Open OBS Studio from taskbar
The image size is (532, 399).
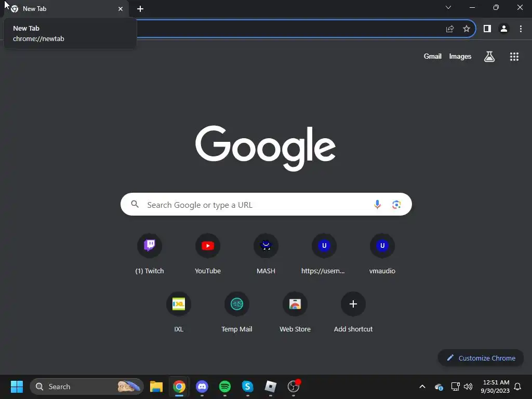tap(294, 387)
